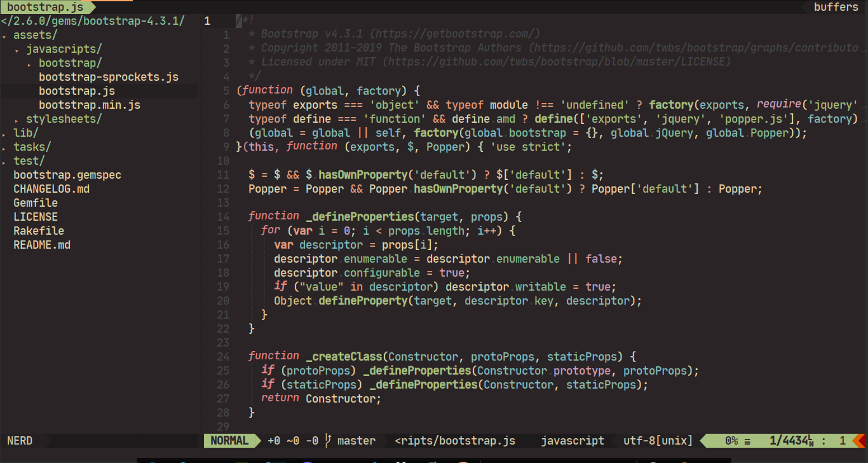868x463 pixels.
Task: Click line number 29 in gutter
Action: pos(222,427)
